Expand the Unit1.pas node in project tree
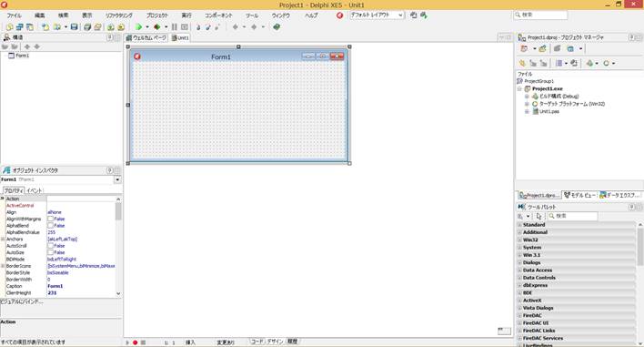The image size is (644, 347). tap(527, 111)
